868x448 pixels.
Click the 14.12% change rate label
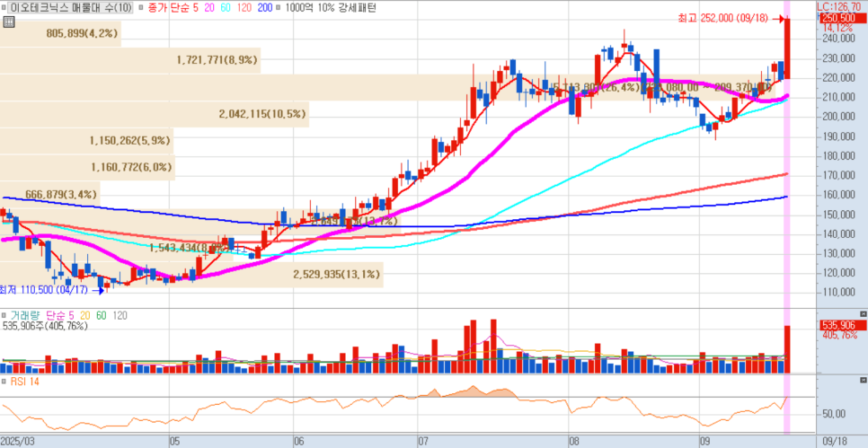(838, 28)
